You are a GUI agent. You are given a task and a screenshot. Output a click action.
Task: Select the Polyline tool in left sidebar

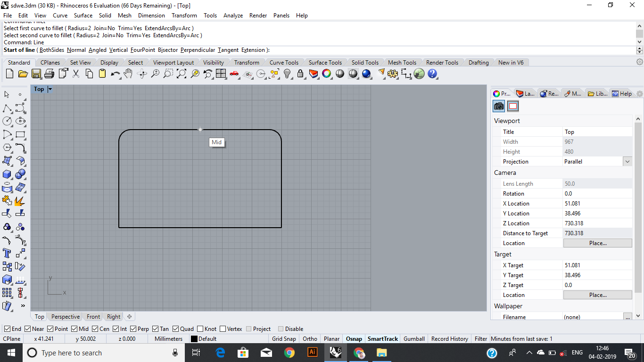pyautogui.click(x=7, y=108)
